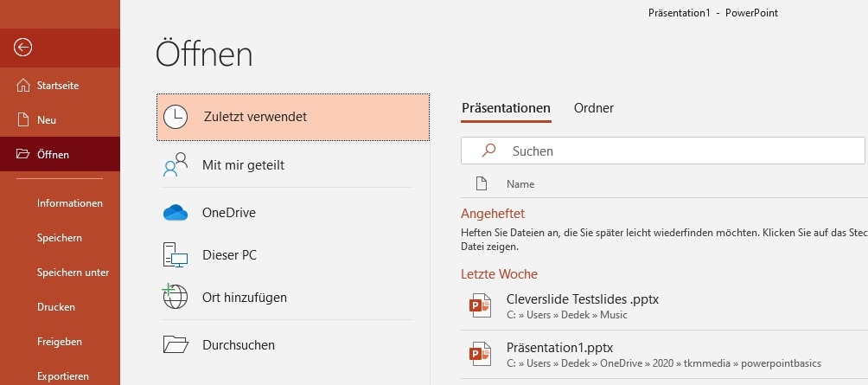Click the Neu blank page icon
The height and width of the screenshot is (385, 868).
pyautogui.click(x=22, y=119)
